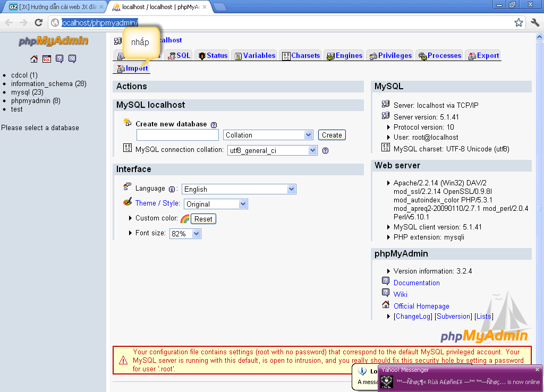This screenshot has width=544, height=392.
Task: Click help icon next to Create new database
Action: [214, 124]
